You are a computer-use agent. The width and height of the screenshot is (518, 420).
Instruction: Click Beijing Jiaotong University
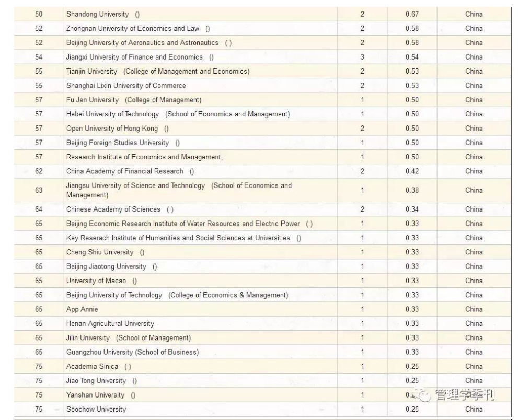click(111, 266)
